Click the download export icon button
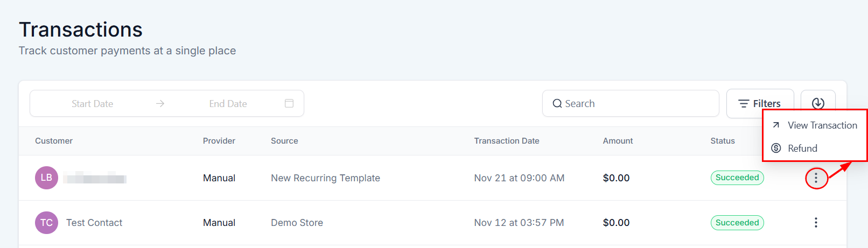Viewport: 868px width, 248px height. 817,103
